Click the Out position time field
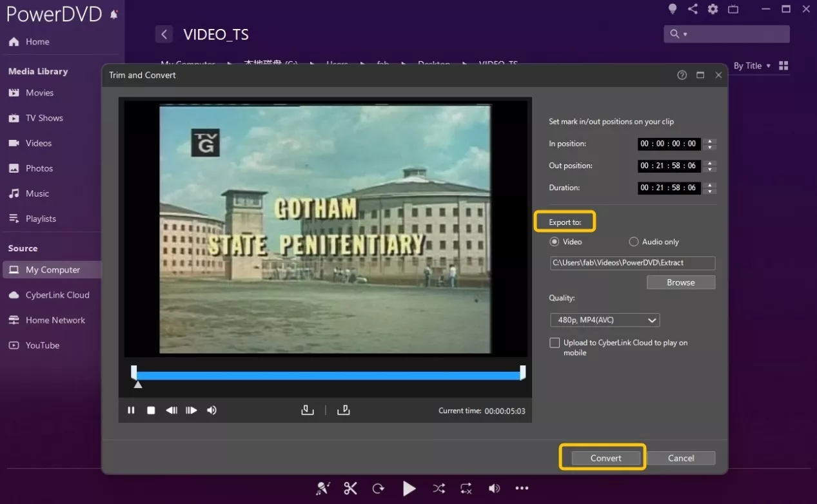817x504 pixels. click(669, 166)
